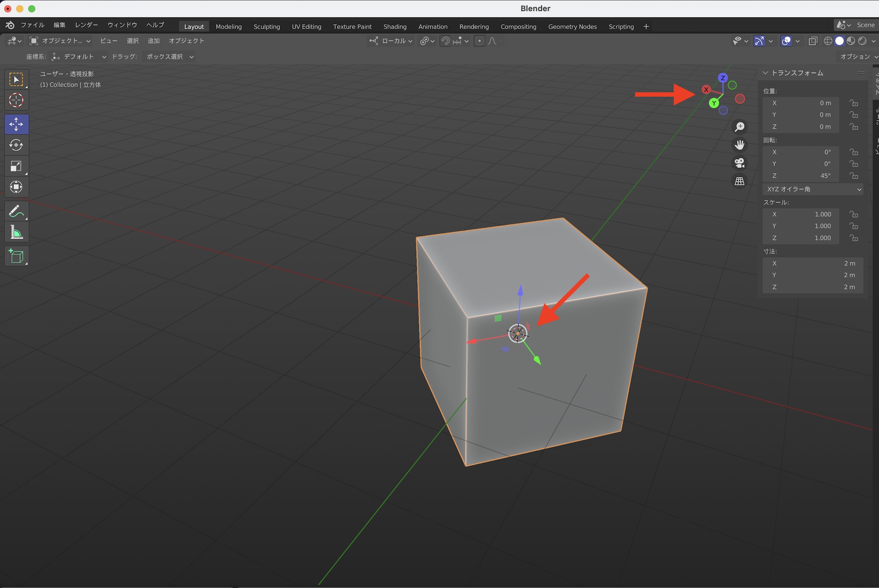
Task: Enable X-ray toggle in header
Action: (813, 41)
